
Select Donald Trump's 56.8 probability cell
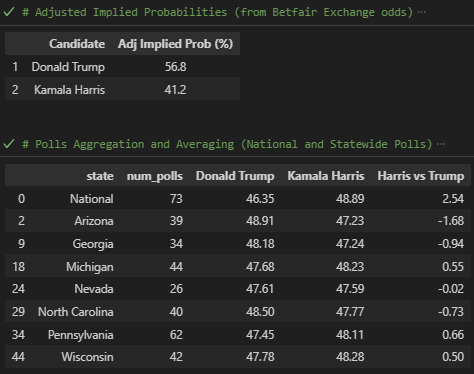(176, 67)
